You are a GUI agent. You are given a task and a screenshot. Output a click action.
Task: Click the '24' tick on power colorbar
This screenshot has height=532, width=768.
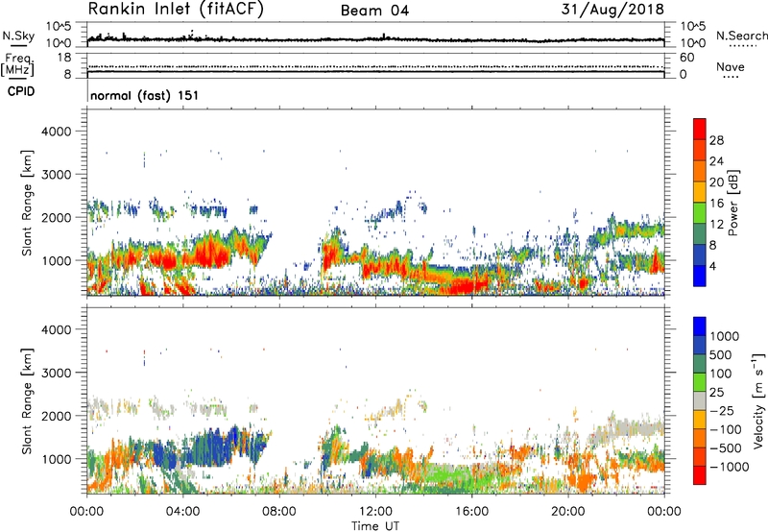(716, 161)
